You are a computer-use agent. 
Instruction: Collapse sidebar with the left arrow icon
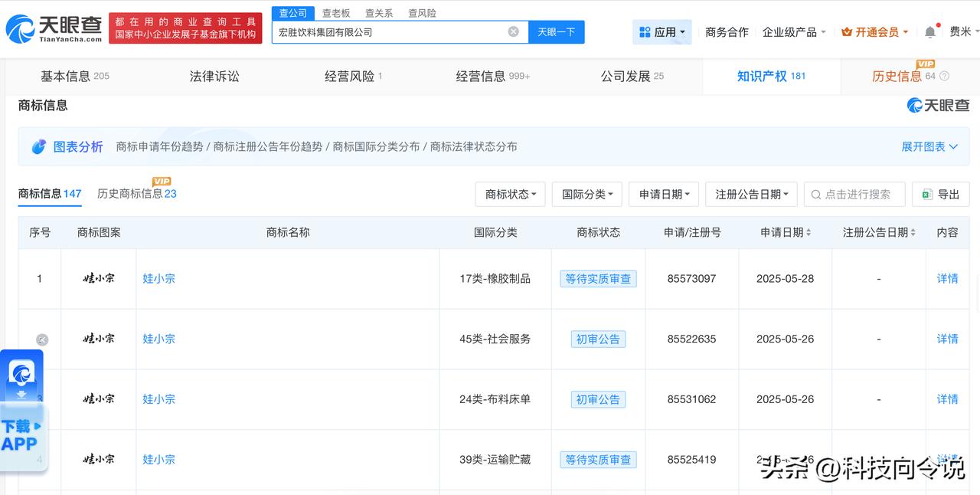coord(42,339)
